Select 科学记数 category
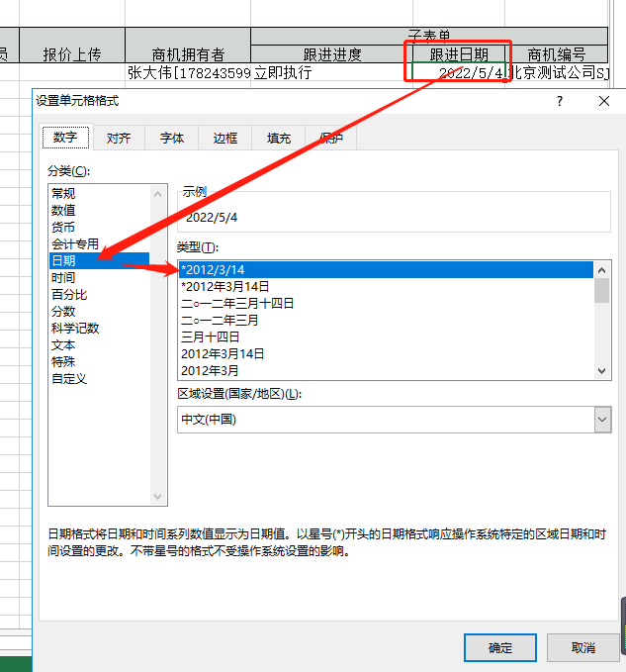The image size is (626, 672). coord(99,328)
